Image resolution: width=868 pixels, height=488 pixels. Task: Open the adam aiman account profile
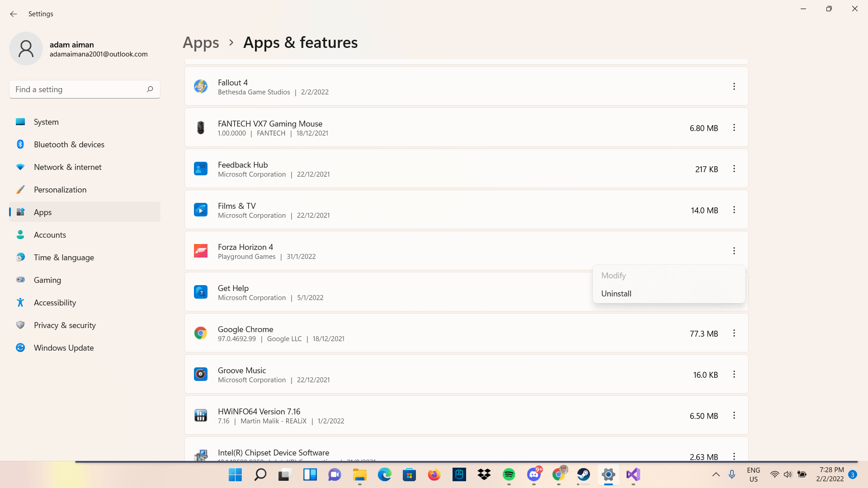[79, 49]
